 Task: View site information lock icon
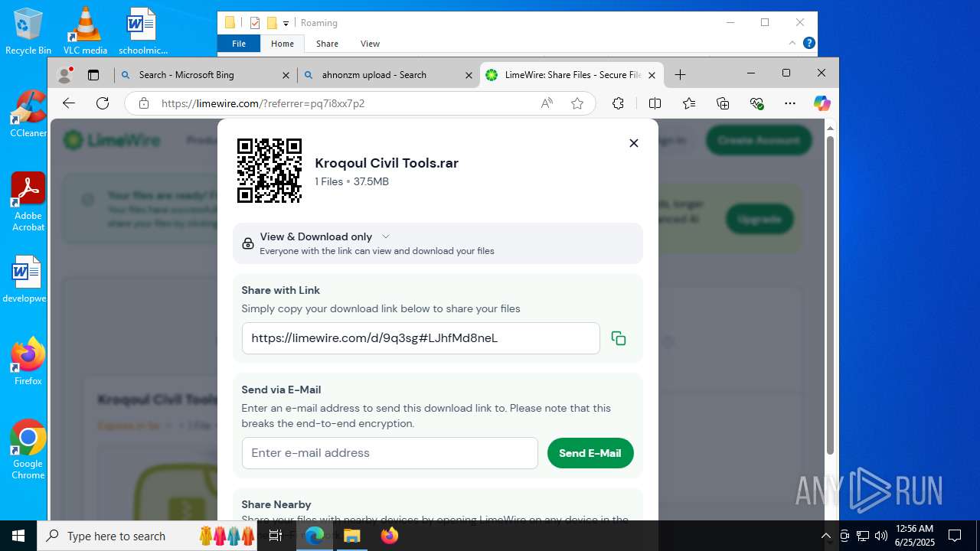coord(143,103)
